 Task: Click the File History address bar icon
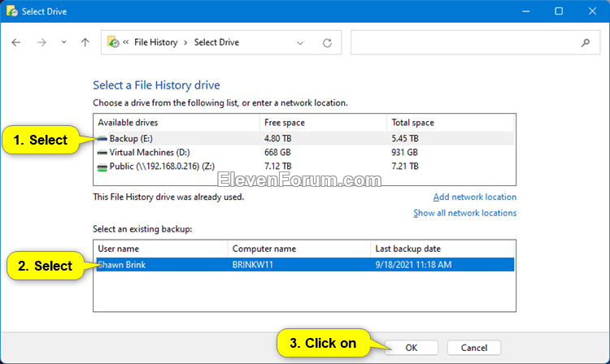(113, 42)
